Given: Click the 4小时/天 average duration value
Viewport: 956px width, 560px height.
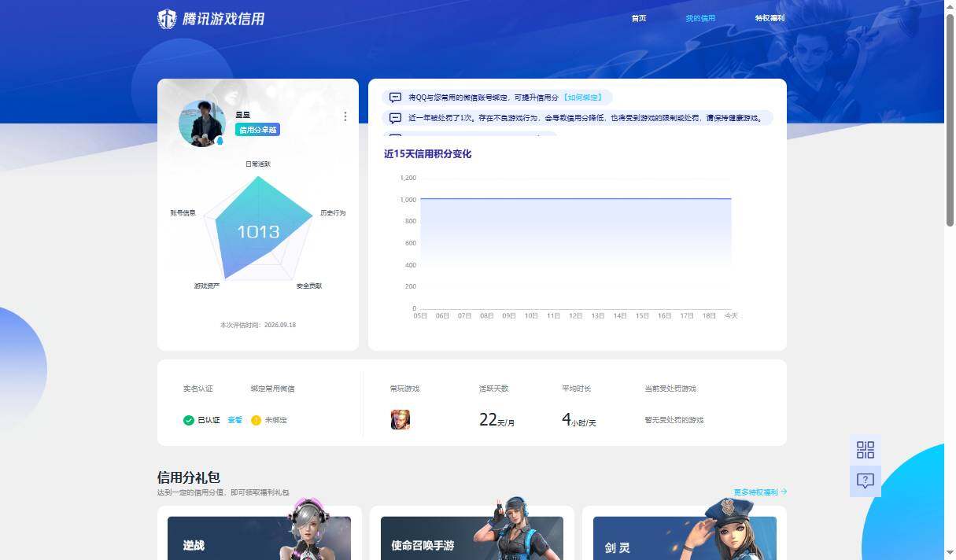Looking at the screenshot, I should pyautogui.click(x=578, y=420).
